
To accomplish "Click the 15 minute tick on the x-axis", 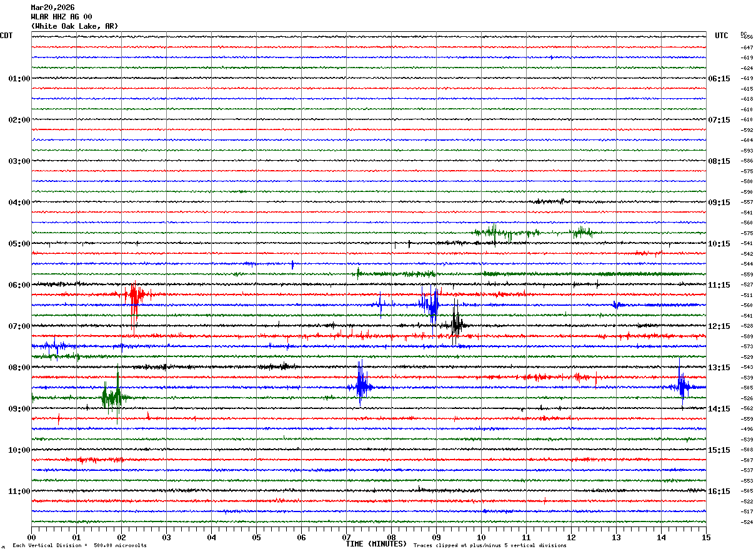I will [705, 537].
